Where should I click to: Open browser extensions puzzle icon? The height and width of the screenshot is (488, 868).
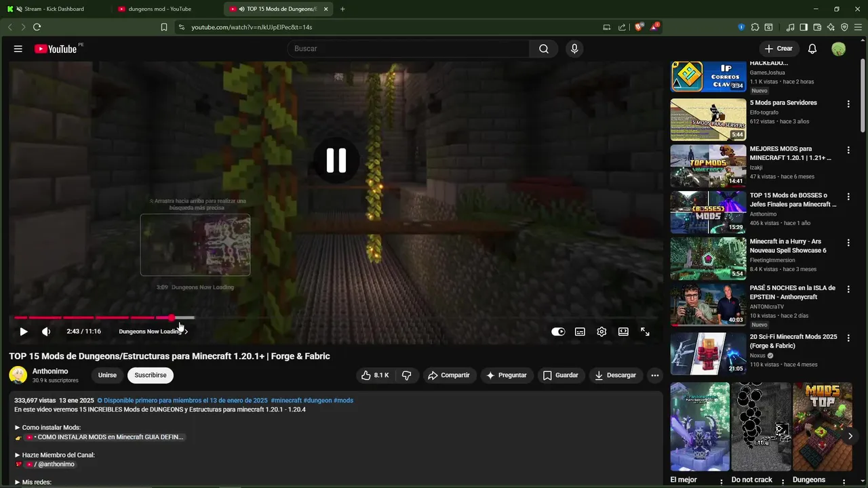click(755, 27)
